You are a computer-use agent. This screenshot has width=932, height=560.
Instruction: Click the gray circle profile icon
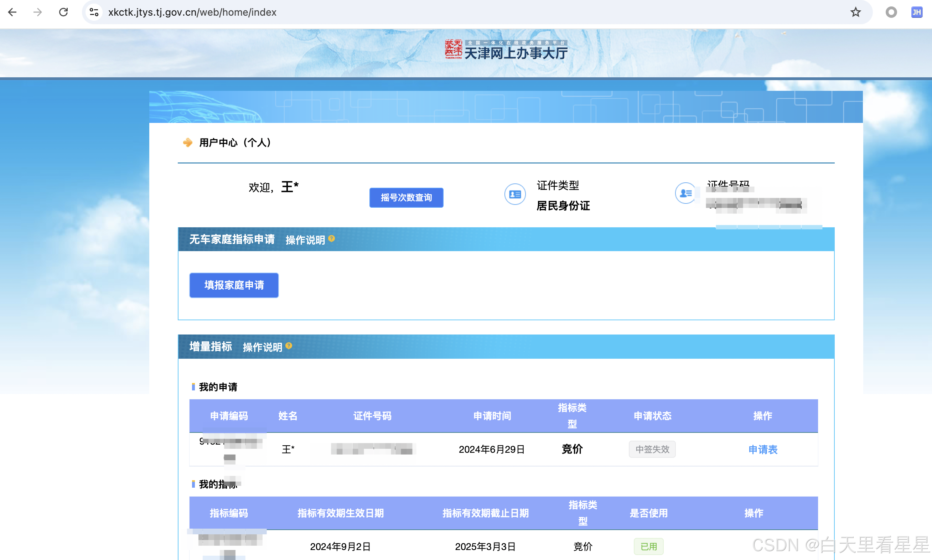891,12
